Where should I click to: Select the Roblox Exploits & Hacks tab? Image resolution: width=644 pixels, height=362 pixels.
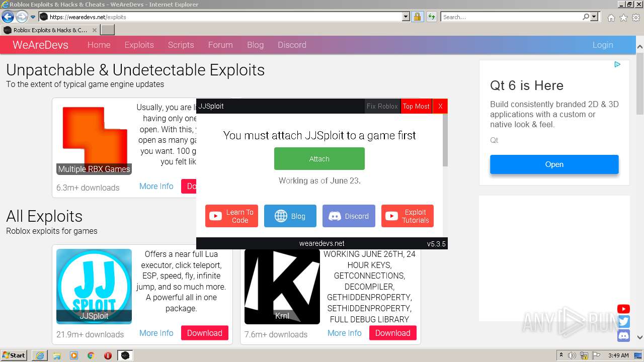(50, 30)
